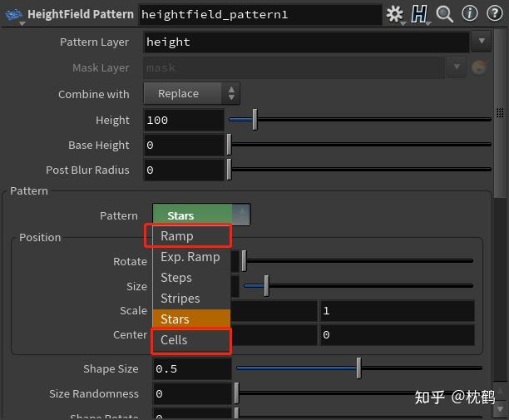This screenshot has width=509, height=420.
Task: Click the Post Blur Radius value field
Action: pos(184,170)
